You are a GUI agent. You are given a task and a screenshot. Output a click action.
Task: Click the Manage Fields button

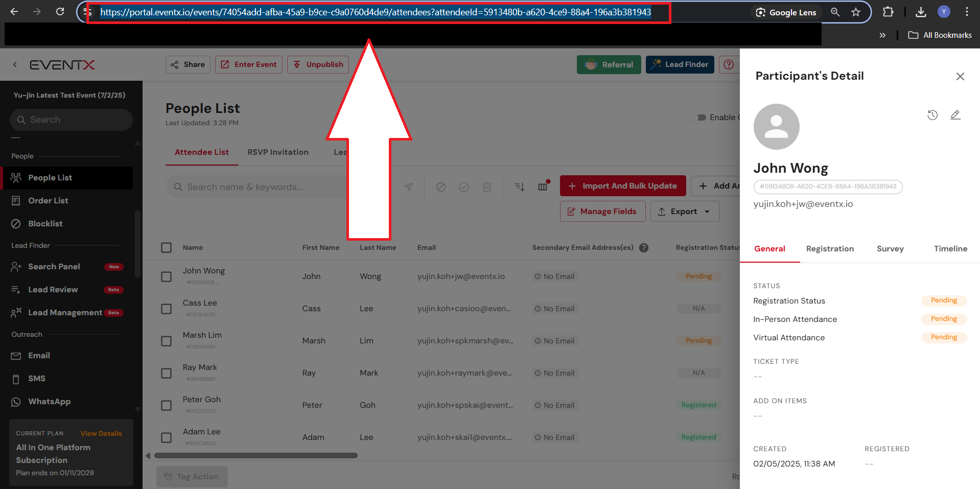coord(603,212)
